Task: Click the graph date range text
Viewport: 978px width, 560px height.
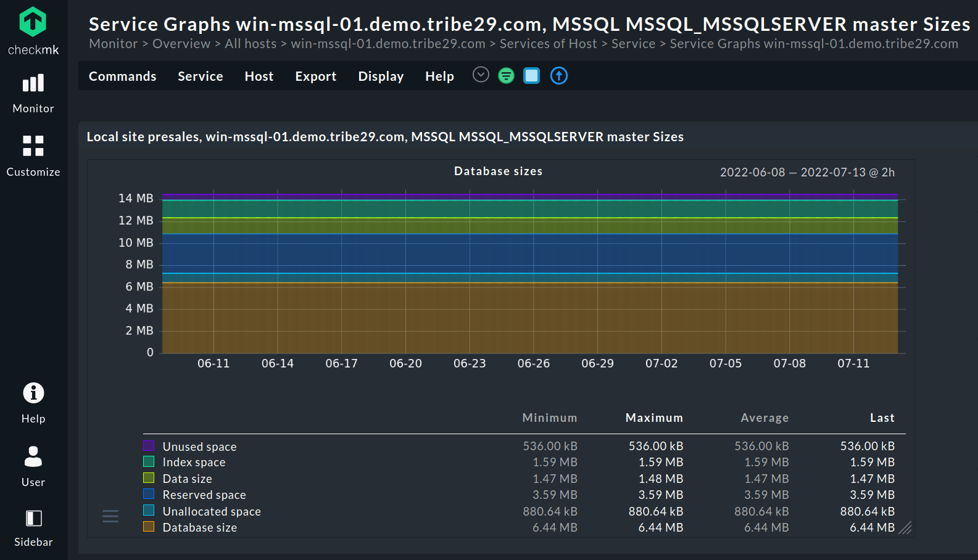Action: [x=807, y=173]
